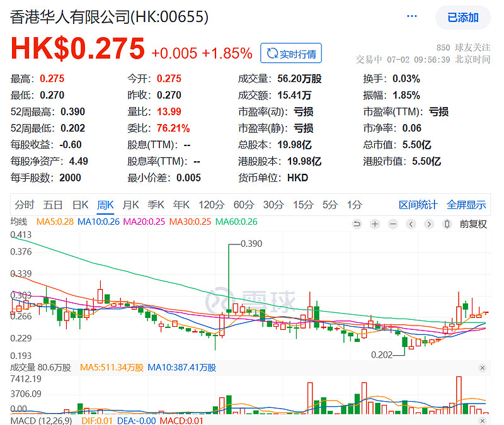Screen dimensions: 504x425
Task: Click the 已添加 watchlist button
Action: point(463,18)
